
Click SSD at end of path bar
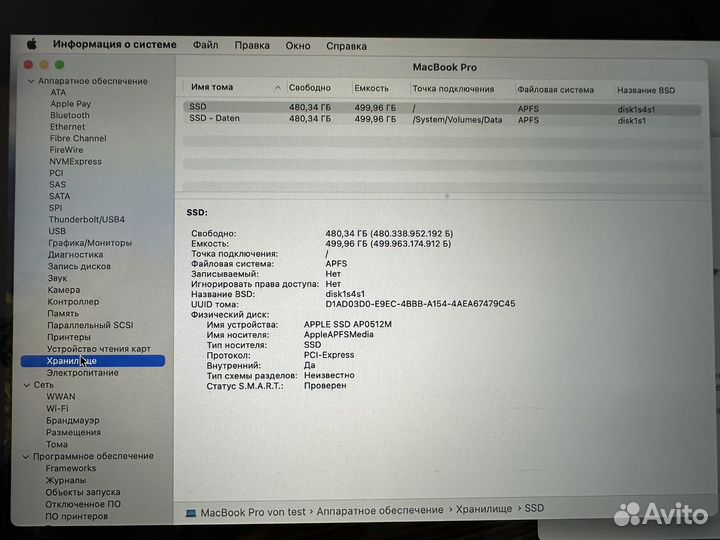click(534, 508)
